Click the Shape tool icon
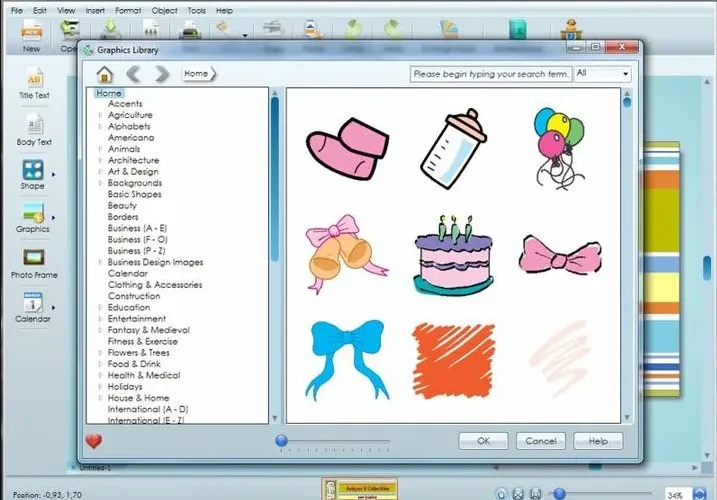717x500 pixels. point(32,170)
